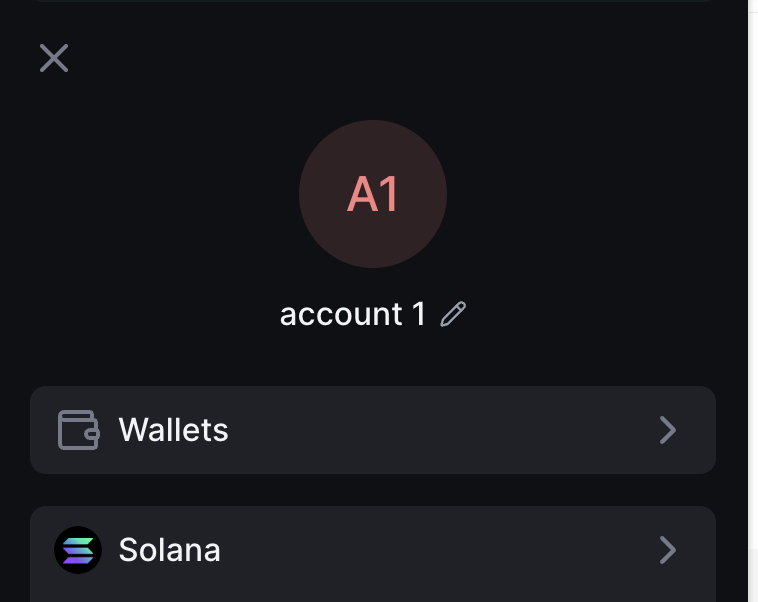
Task: Click the edit icon next to account 1
Action: click(453, 314)
